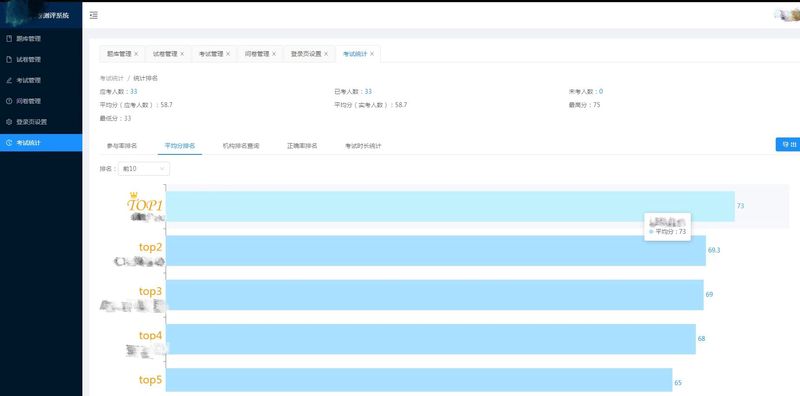Select the active 考试统计 page tab
Viewport: 800px width, 396px height.
coord(354,54)
